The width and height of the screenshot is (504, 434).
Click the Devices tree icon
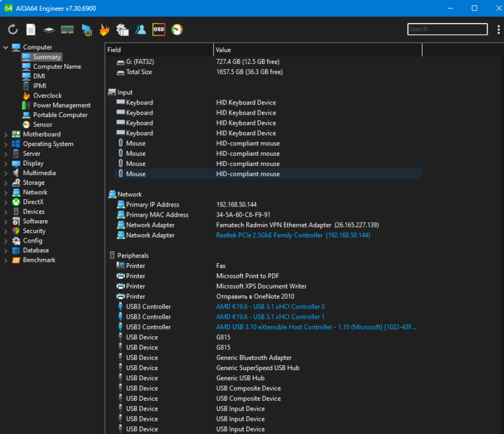pyautogui.click(x=16, y=211)
